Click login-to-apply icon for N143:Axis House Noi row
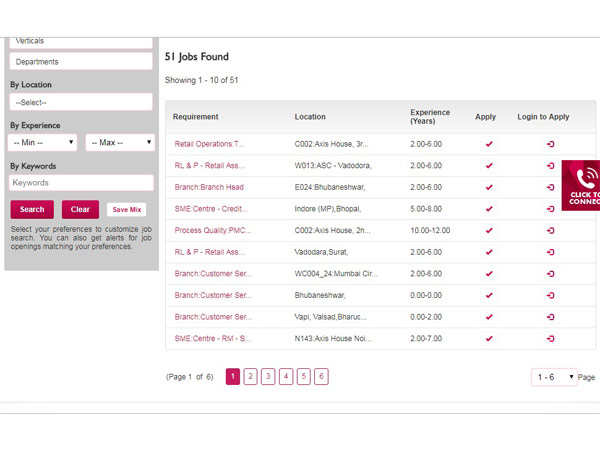The image size is (600, 450). pos(550,339)
